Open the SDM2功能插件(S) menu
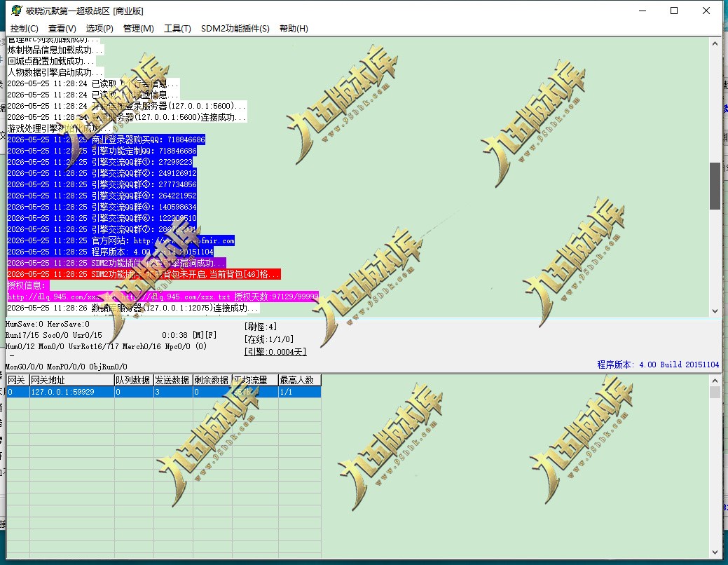 click(235, 28)
